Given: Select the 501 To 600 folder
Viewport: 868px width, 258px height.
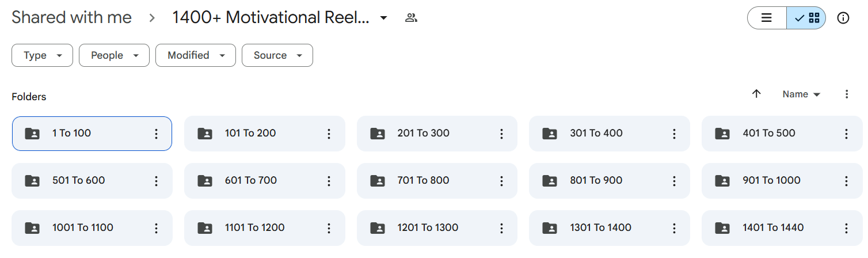Looking at the screenshot, I should click(x=79, y=181).
